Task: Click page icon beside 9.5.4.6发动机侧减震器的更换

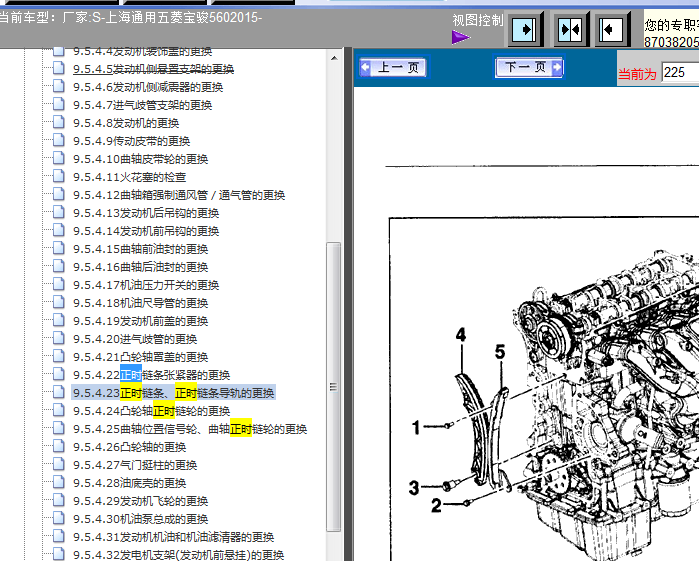Action: coord(59,86)
